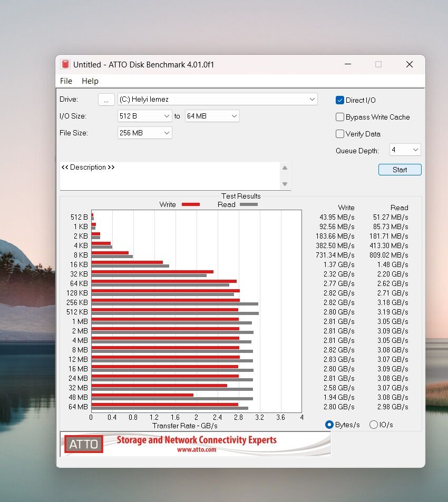
Task: Click the write value 2.58 GB/s
Action: 339,388
